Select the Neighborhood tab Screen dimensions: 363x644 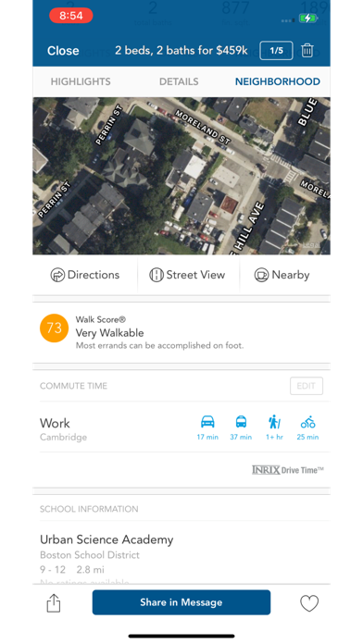278,81
